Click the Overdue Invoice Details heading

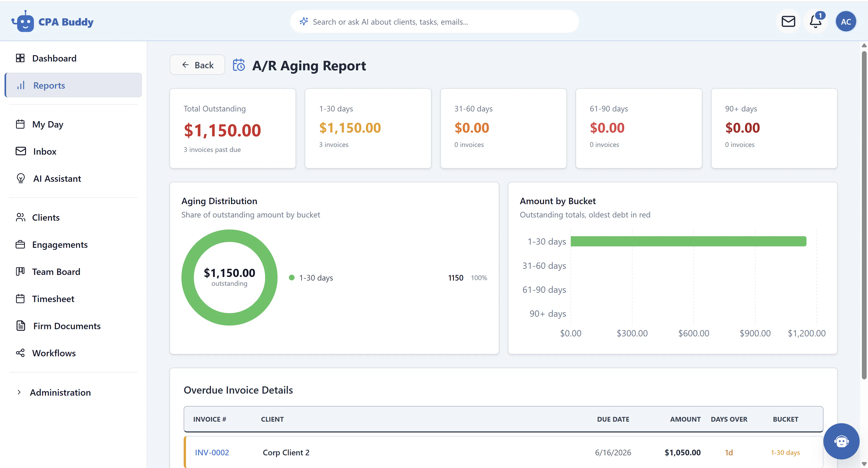pos(238,390)
